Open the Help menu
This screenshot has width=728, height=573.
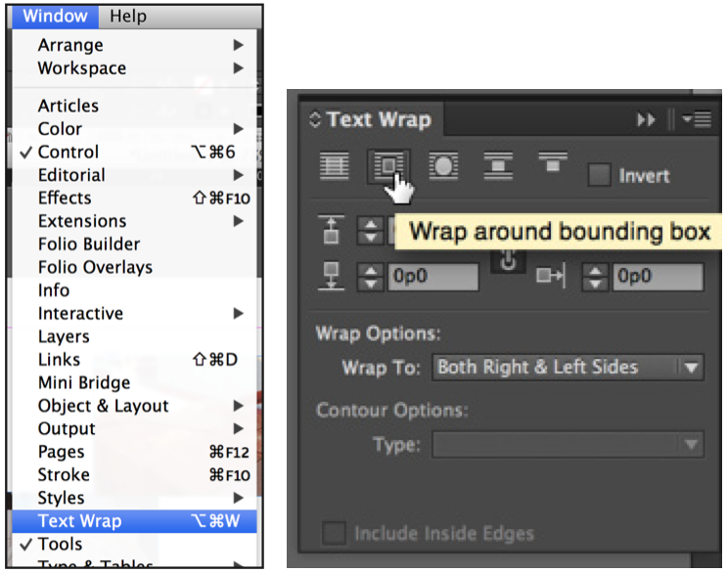click(x=128, y=16)
